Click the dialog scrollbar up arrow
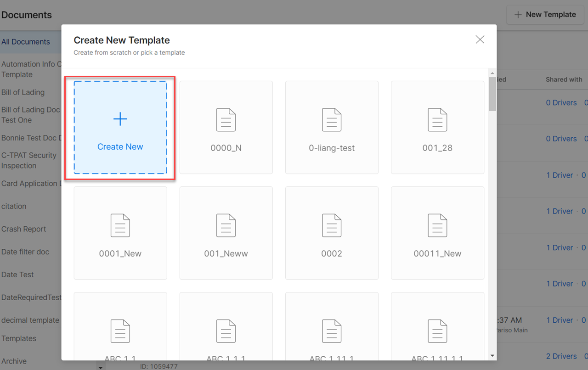This screenshot has width=588, height=370. click(492, 73)
